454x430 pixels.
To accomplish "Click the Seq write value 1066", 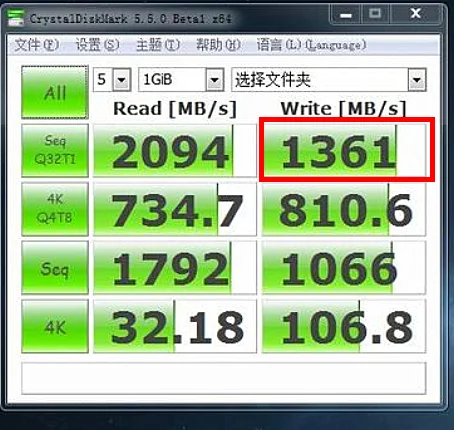I will tap(344, 268).
